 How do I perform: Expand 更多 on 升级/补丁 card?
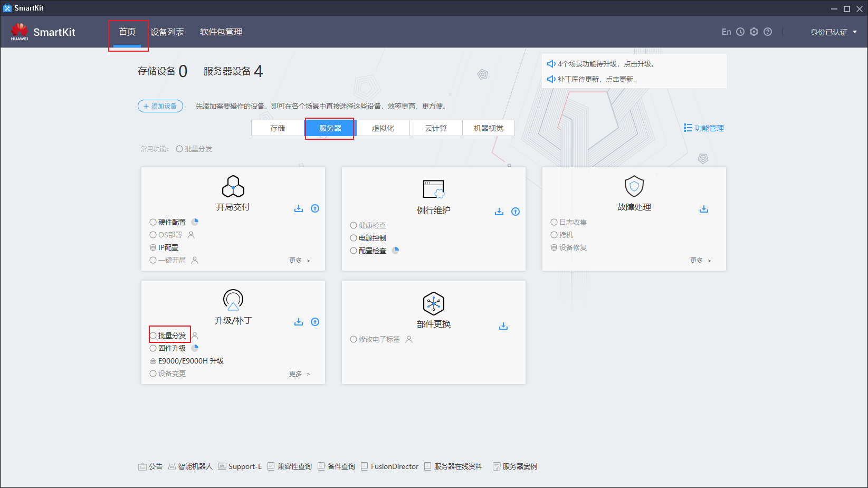tap(300, 374)
